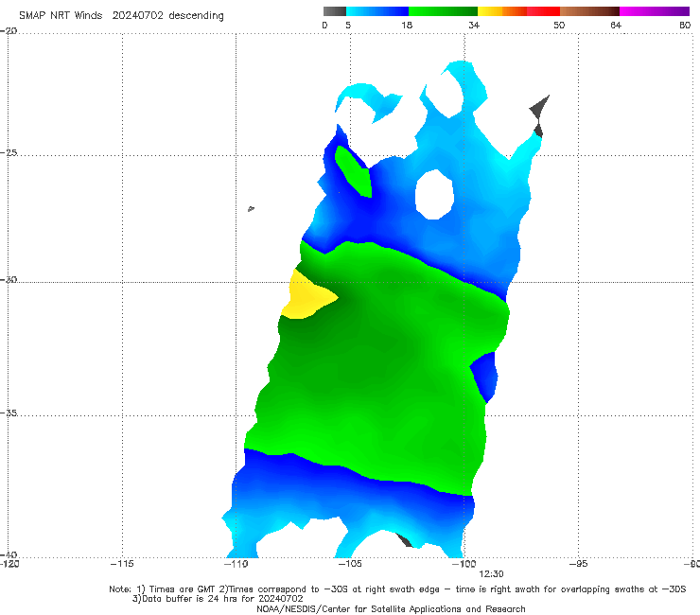Image resolution: width=700 pixels, height=615 pixels.
Task: Click the "Note: 1) Times are GMT" footnote line
Action: (397, 589)
